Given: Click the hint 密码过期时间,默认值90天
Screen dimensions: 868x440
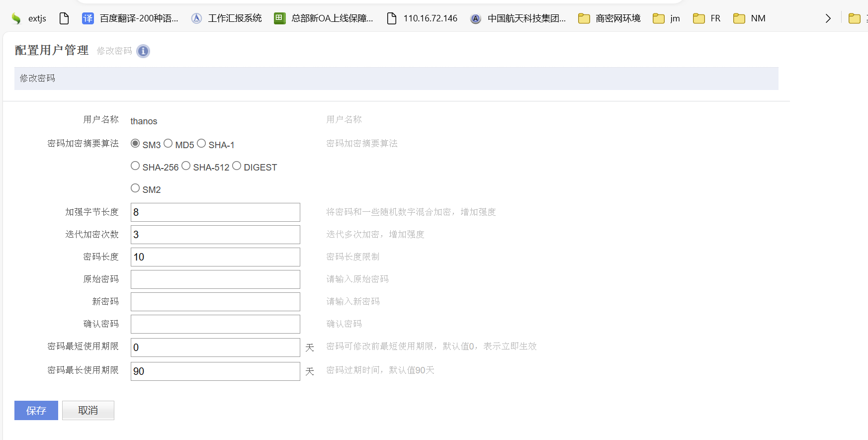Looking at the screenshot, I should point(380,370).
